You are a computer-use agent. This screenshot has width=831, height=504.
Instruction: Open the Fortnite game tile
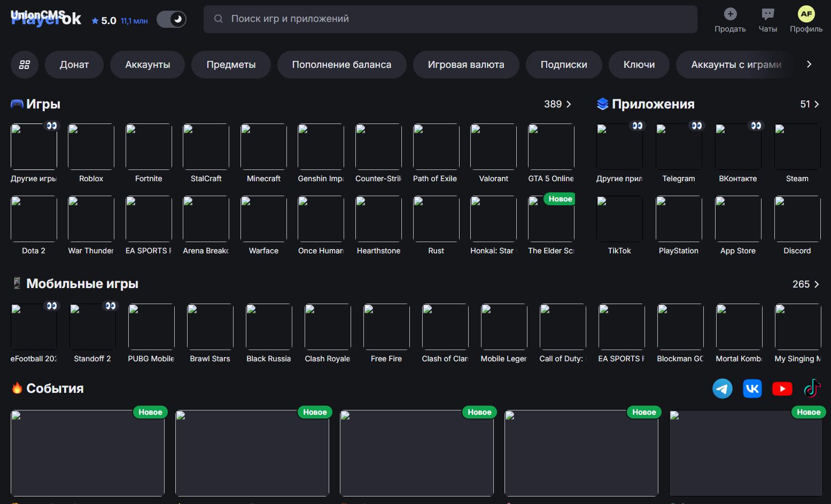(x=149, y=154)
